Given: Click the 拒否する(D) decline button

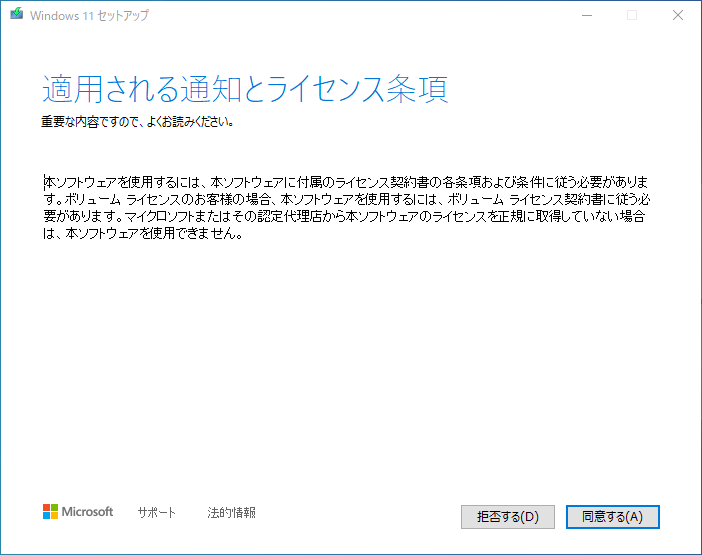Looking at the screenshot, I should click(x=508, y=517).
